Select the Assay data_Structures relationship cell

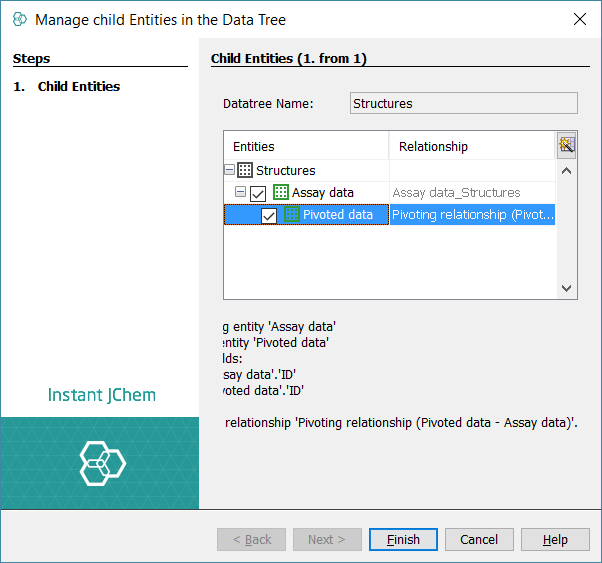[x=471, y=193]
